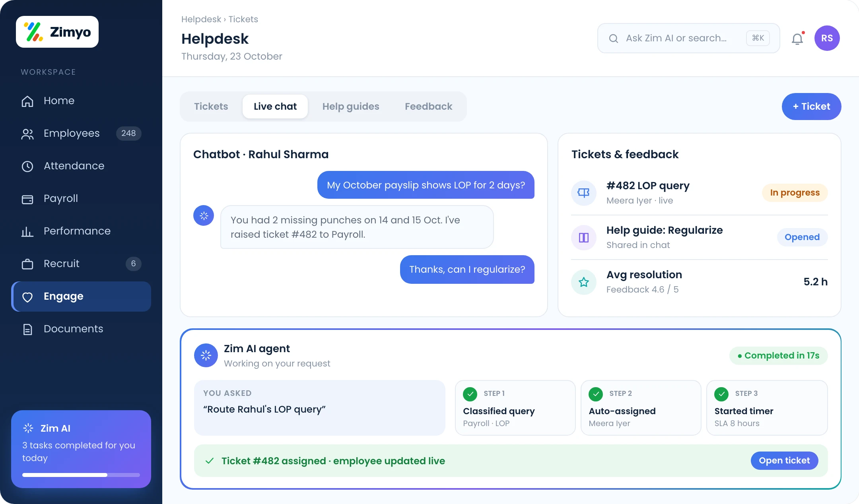Click the chatbot avatar beside the reply
This screenshot has width=859, height=504.
[x=204, y=215]
